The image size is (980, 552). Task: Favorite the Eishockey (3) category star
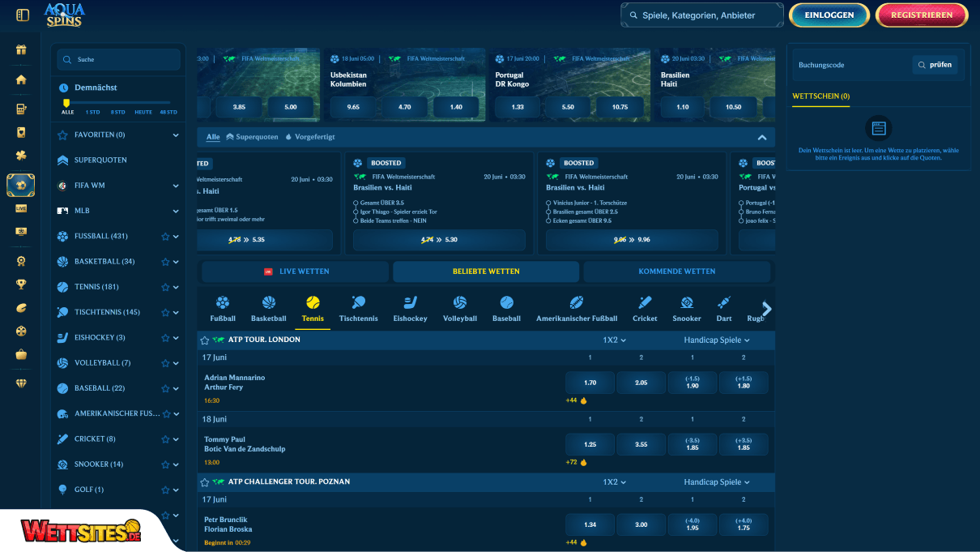click(165, 338)
